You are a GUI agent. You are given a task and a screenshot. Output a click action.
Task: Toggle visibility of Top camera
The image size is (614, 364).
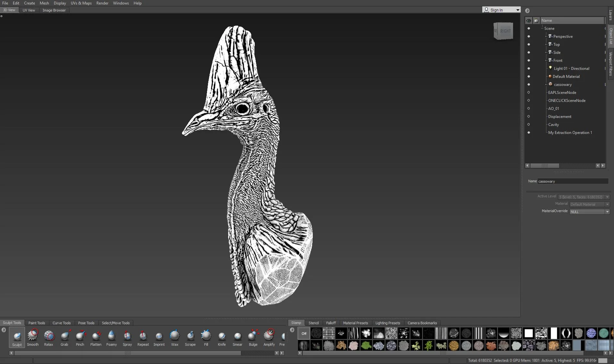coord(529,44)
